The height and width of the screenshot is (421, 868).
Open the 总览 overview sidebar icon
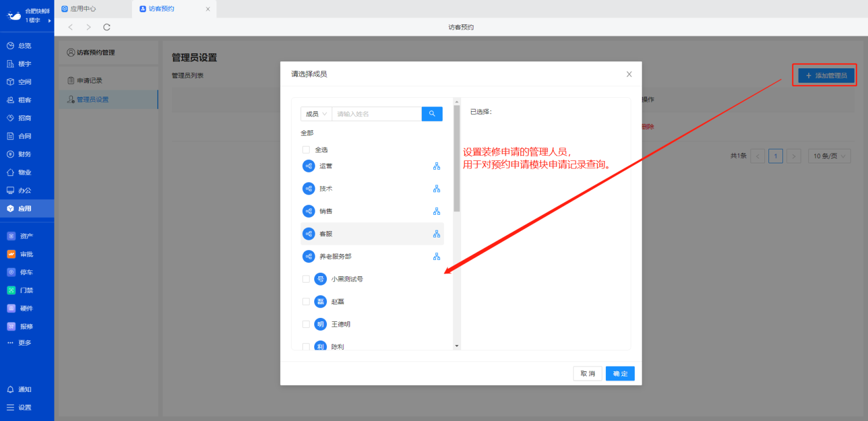coord(10,45)
